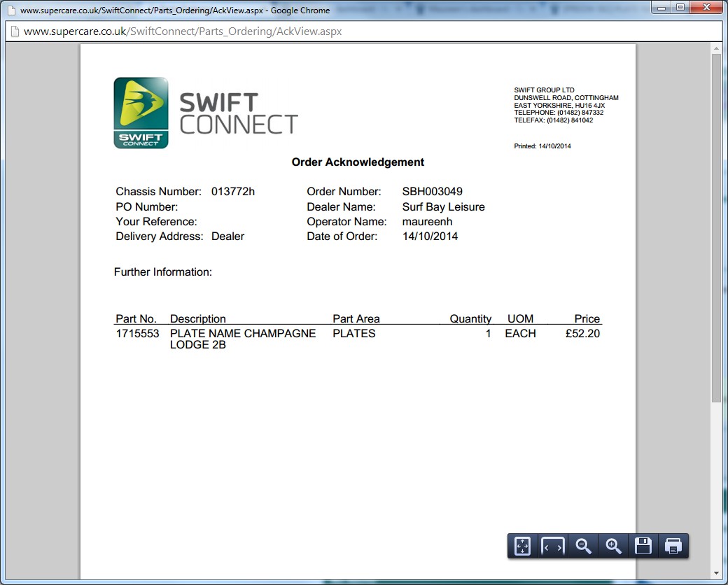Click operator name maureenh
Screen dimensions: 728x585
tap(427, 221)
